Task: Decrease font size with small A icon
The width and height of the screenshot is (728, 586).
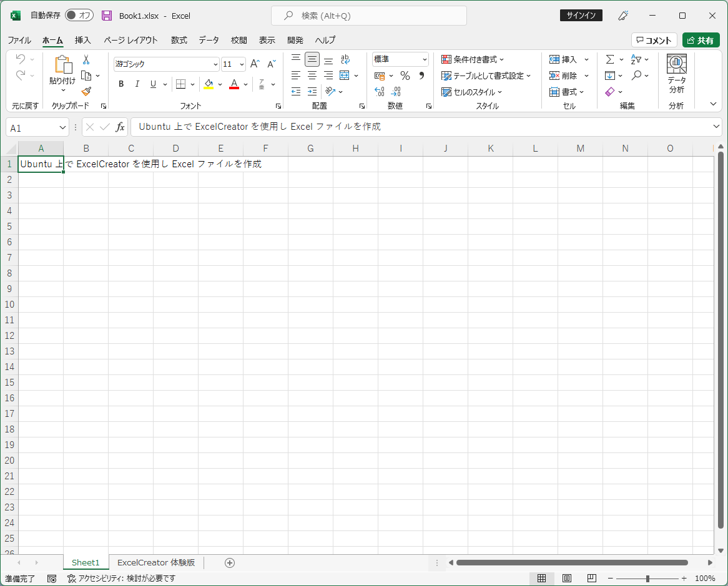Action: point(272,64)
